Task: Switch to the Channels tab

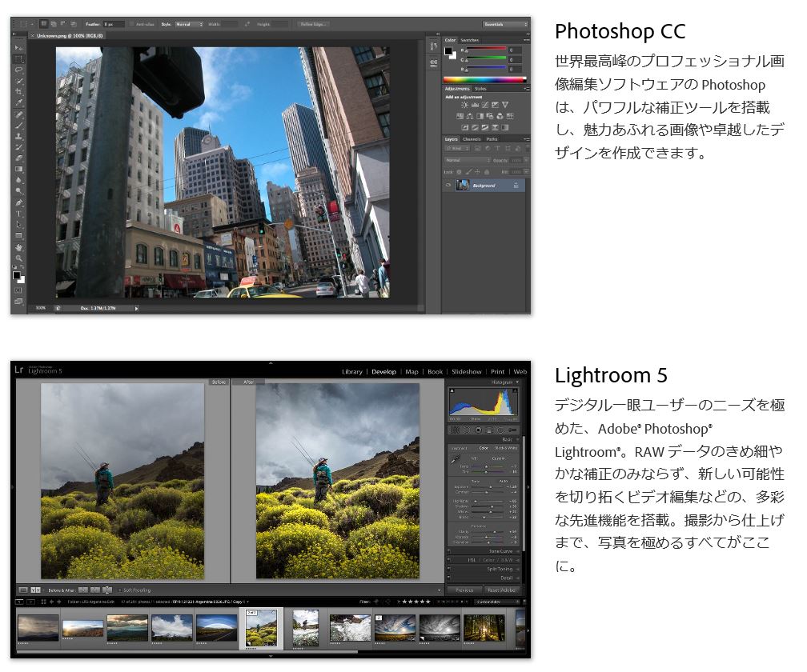Action: 472,139
